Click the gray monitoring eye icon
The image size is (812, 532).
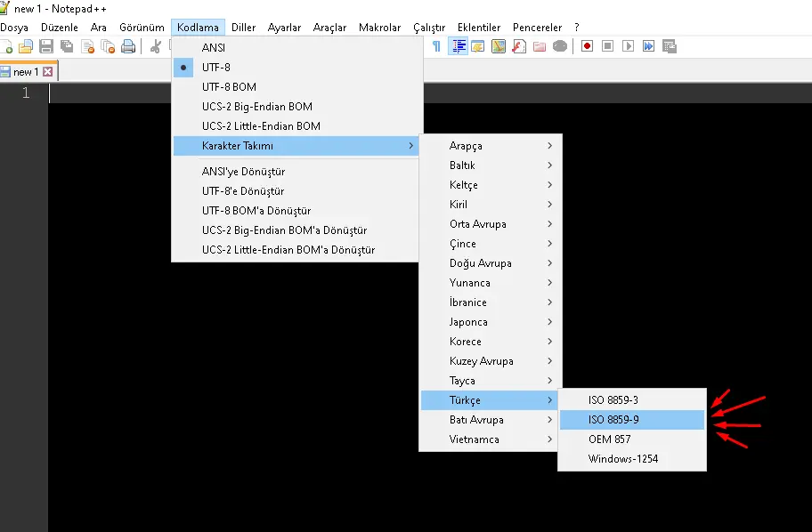tap(560, 46)
